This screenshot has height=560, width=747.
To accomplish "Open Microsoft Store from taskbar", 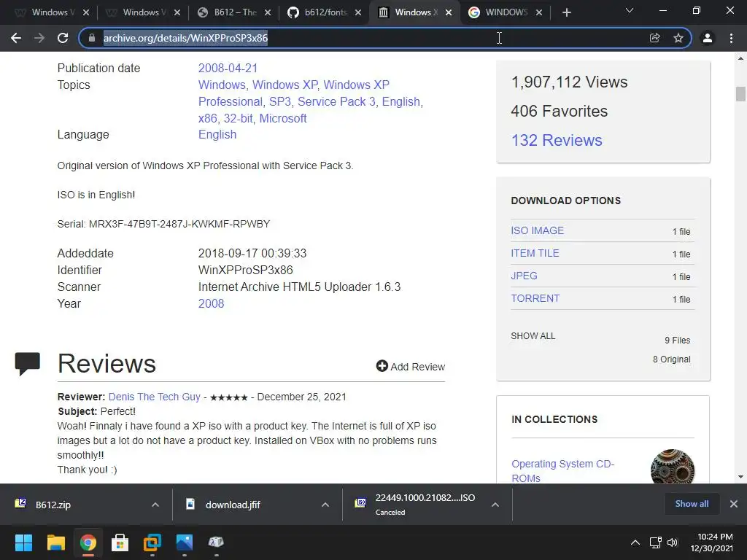I will pyautogui.click(x=120, y=542).
